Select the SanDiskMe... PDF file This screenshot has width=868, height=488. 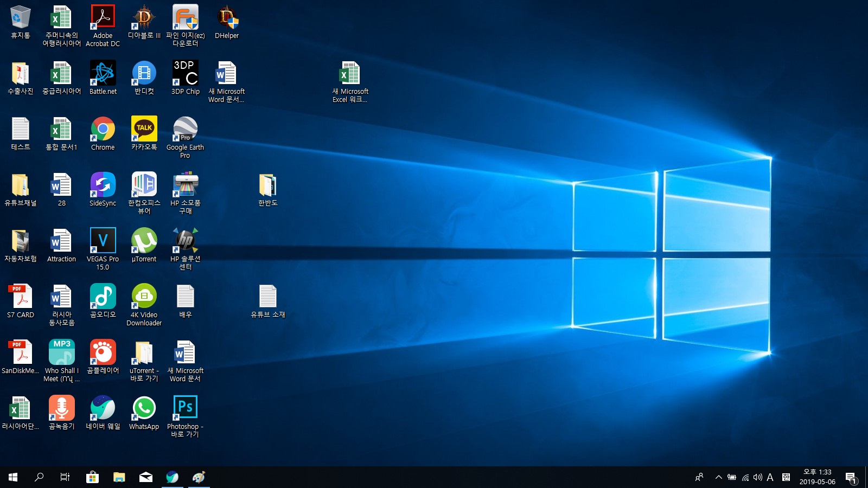pos(21,357)
